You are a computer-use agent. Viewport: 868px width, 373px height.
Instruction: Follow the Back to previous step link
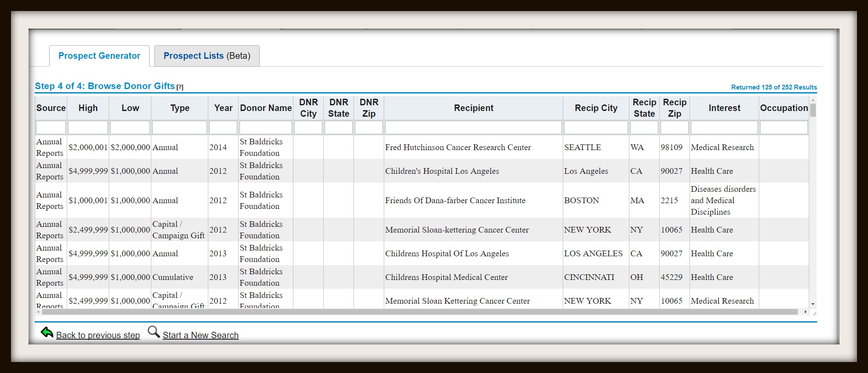[98, 335]
